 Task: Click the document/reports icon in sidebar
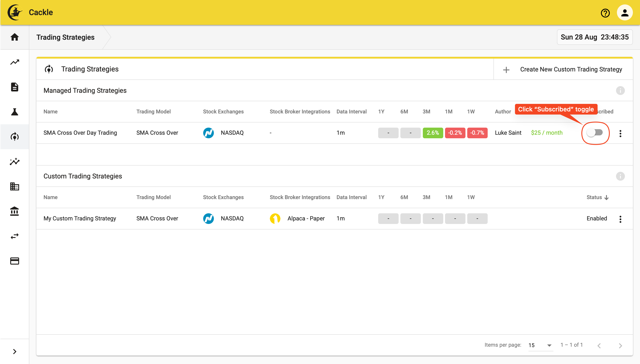[x=14, y=87]
